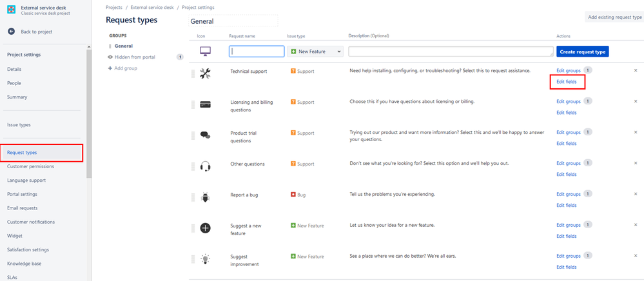The image size is (644, 281).
Task: Grab the drag handle for Report a bug row
Action: (193, 197)
